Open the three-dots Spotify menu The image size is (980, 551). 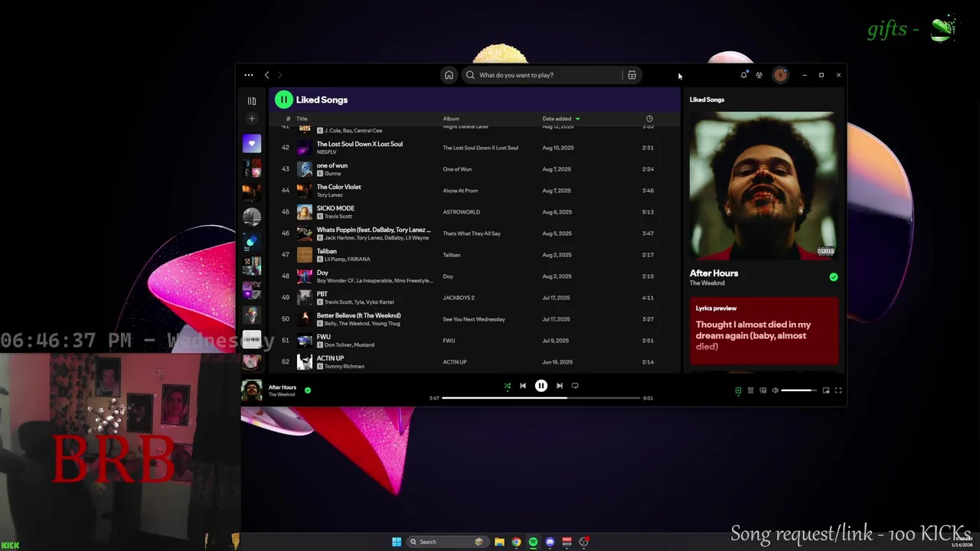tap(249, 75)
